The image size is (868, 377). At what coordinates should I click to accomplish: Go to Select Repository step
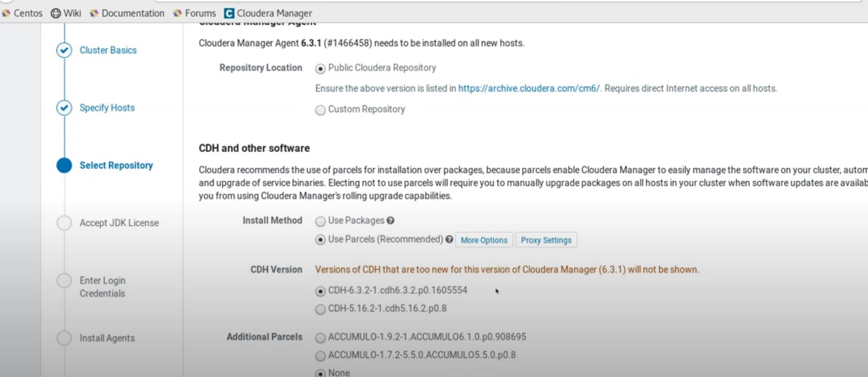[116, 165]
